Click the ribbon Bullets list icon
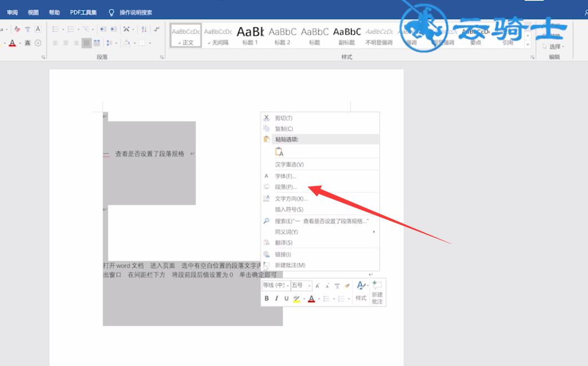Screen dimensions: 588x366 coord(56,29)
